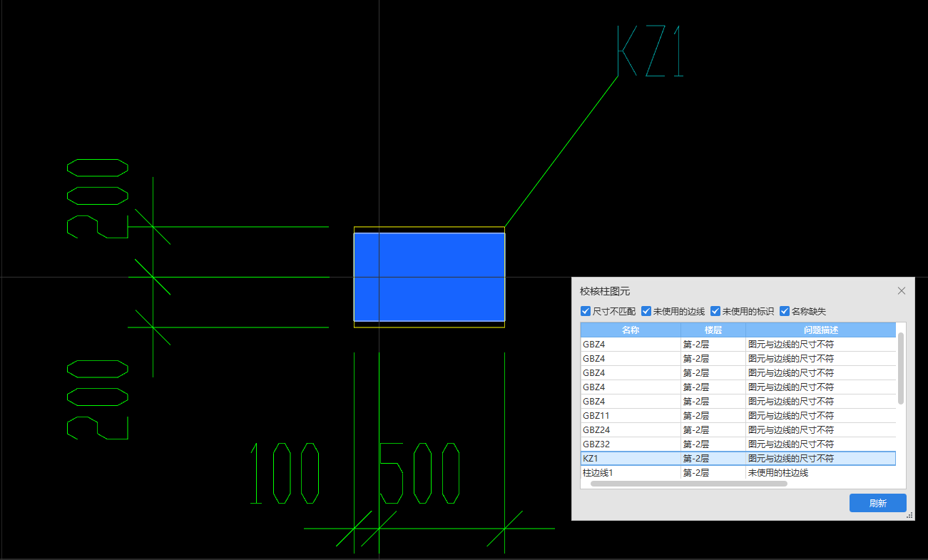This screenshot has width=928, height=560.
Task: Select the 柱边线1 row
Action: [738, 473]
